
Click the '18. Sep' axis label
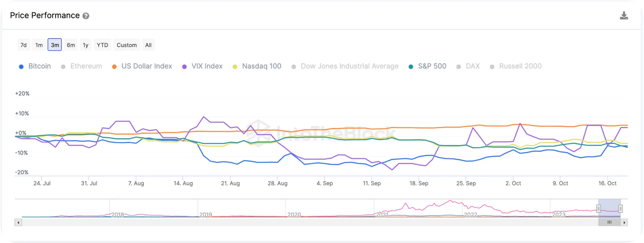(419, 183)
